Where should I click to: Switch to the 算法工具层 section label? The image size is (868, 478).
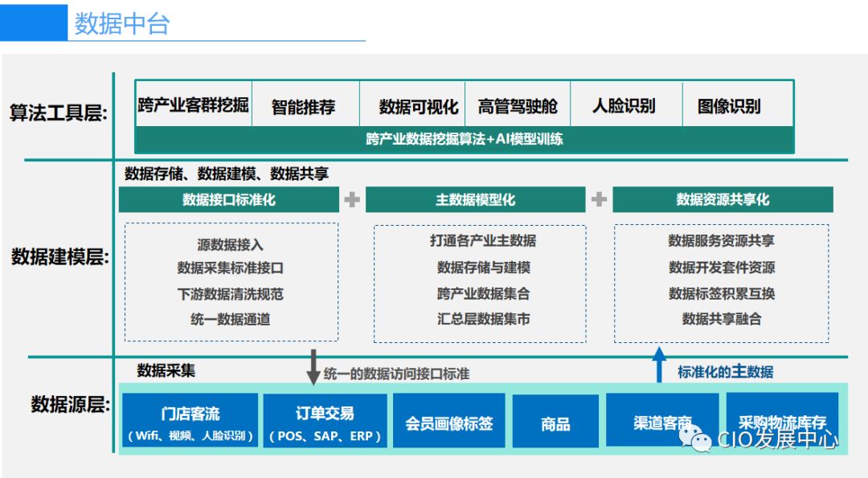point(56,102)
